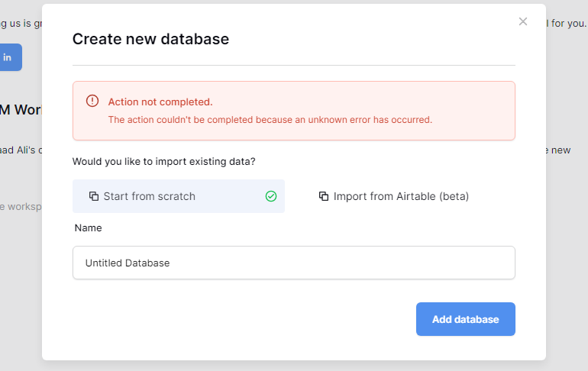Click the Action not completed heading
This screenshot has height=371, width=588.
click(x=160, y=102)
